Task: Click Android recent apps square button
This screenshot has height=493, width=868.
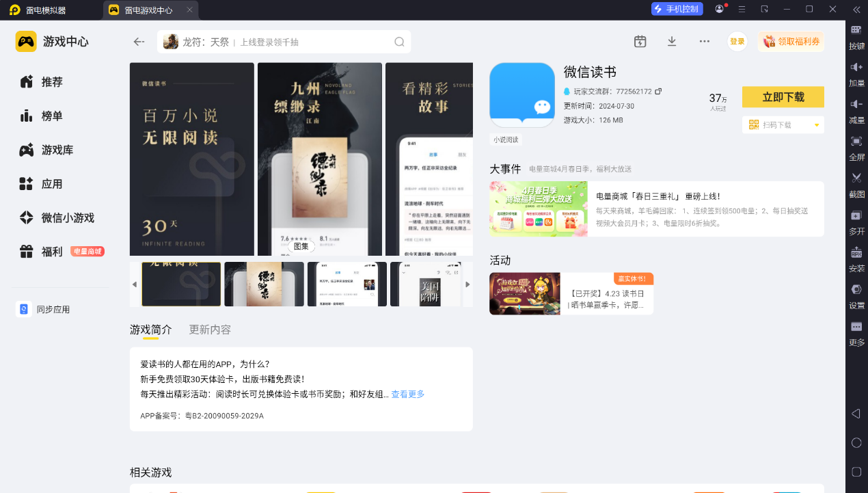Action: point(856,472)
